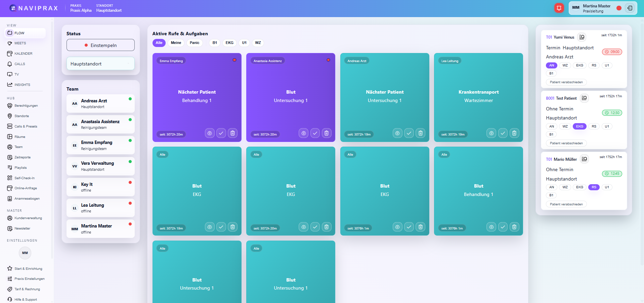Filter calls by Panic
The height and width of the screenshot is (303, 644).
[x=195, y=43]
